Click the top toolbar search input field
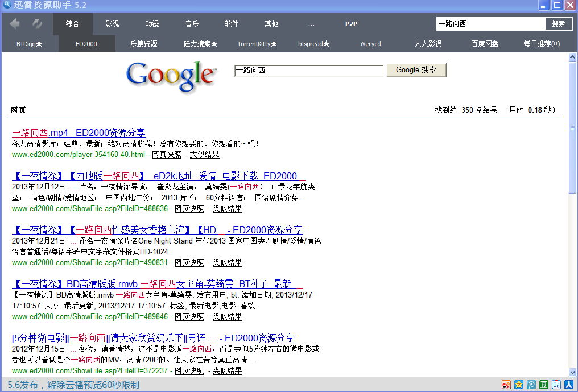Viewport: 578px width, 392px height. coord(490,23)
